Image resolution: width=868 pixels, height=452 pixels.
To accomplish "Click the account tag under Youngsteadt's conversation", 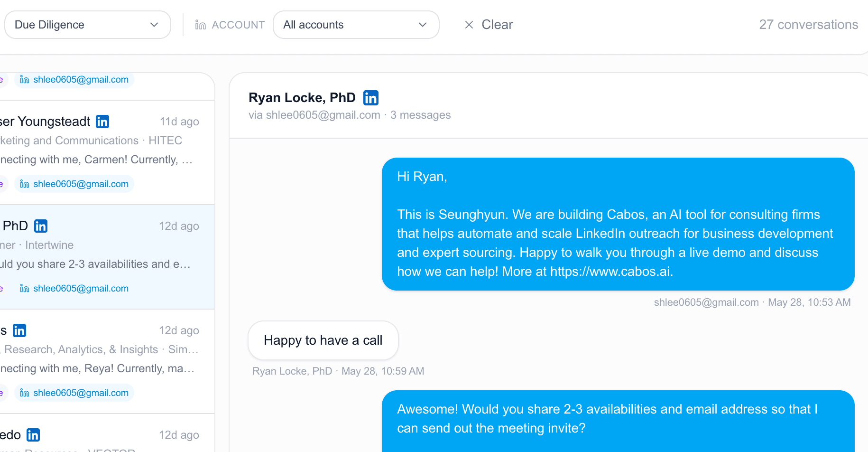I will 74,184.
